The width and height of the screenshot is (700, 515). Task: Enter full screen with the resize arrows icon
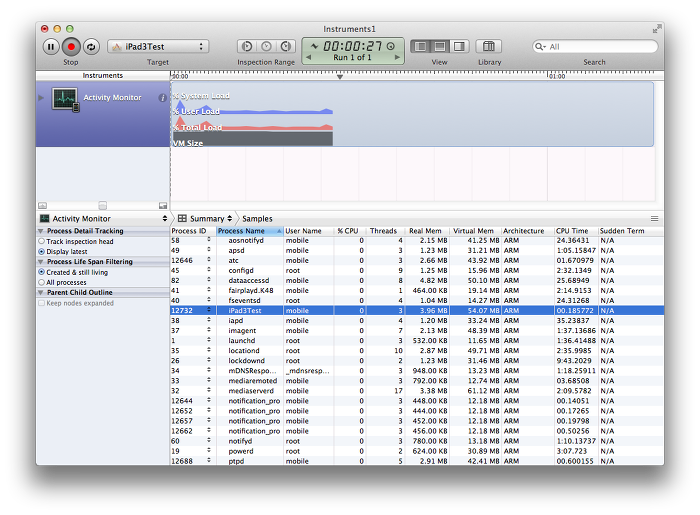(656, 29)
